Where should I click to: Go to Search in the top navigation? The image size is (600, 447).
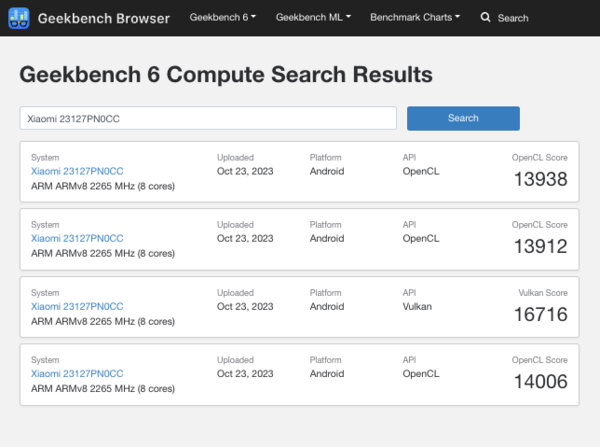(x=504, y=18)
